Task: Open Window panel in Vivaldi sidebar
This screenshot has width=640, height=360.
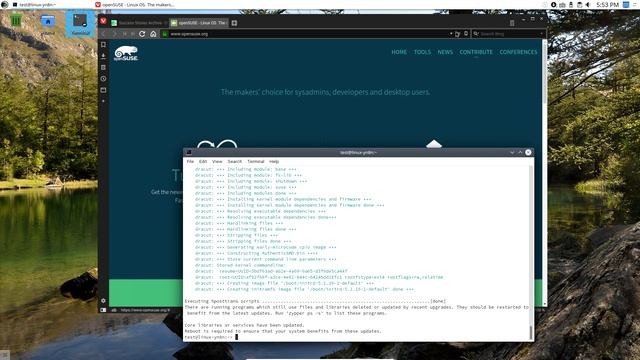Action: (x=103, y=90)
